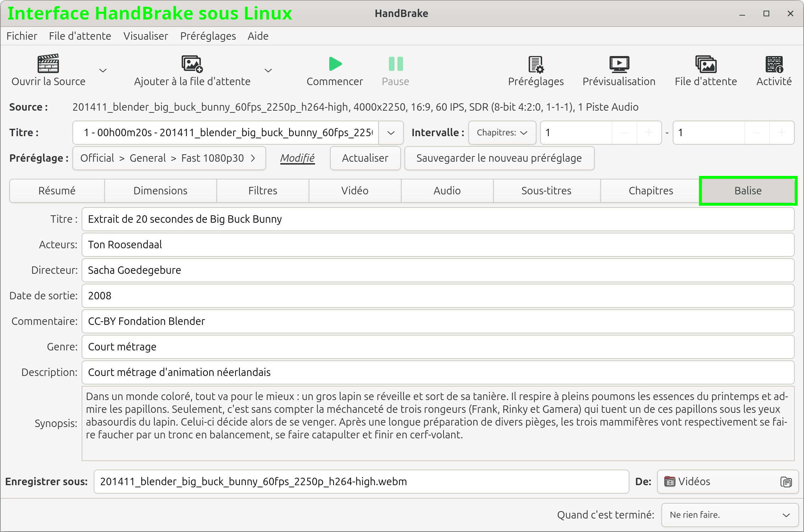
Task: Close the HandBrake window
Action: point(791,14)
